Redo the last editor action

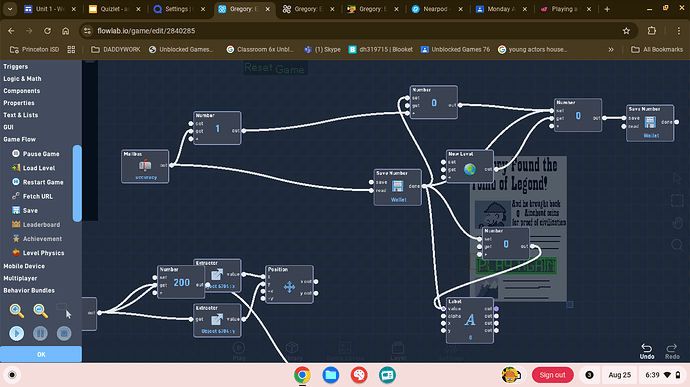672,351
